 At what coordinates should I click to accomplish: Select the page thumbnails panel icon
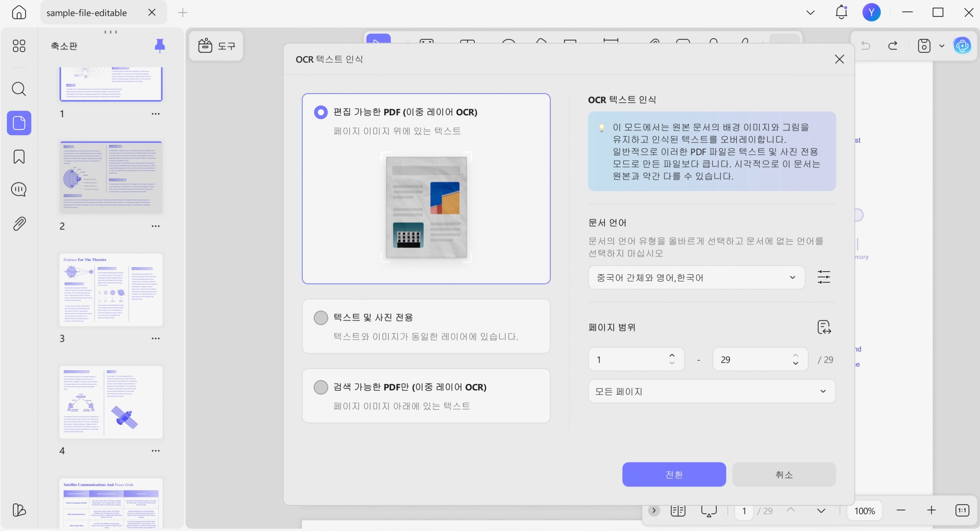point(19,123)
